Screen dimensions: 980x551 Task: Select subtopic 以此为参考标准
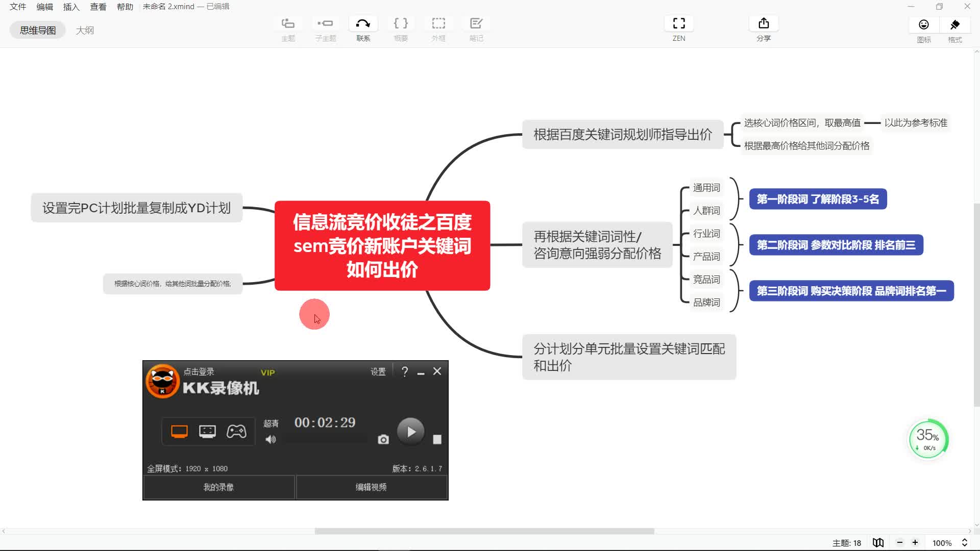pos(916,123)
